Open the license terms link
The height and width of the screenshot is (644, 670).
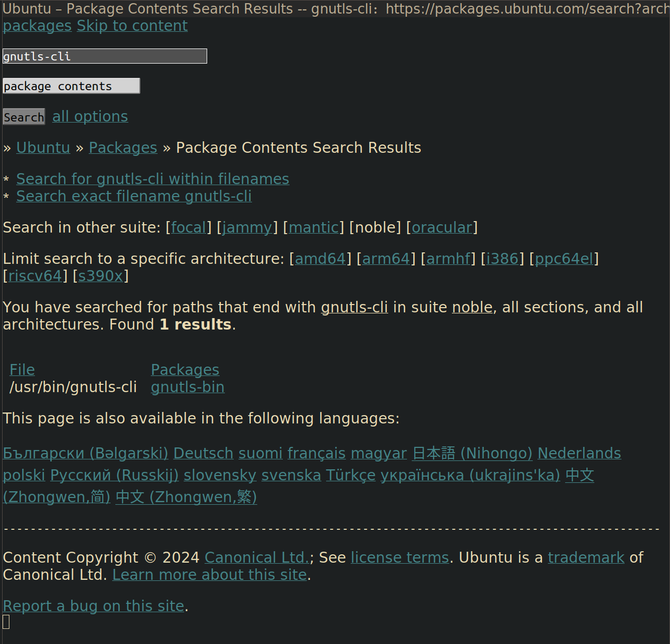tap(400, 558)
